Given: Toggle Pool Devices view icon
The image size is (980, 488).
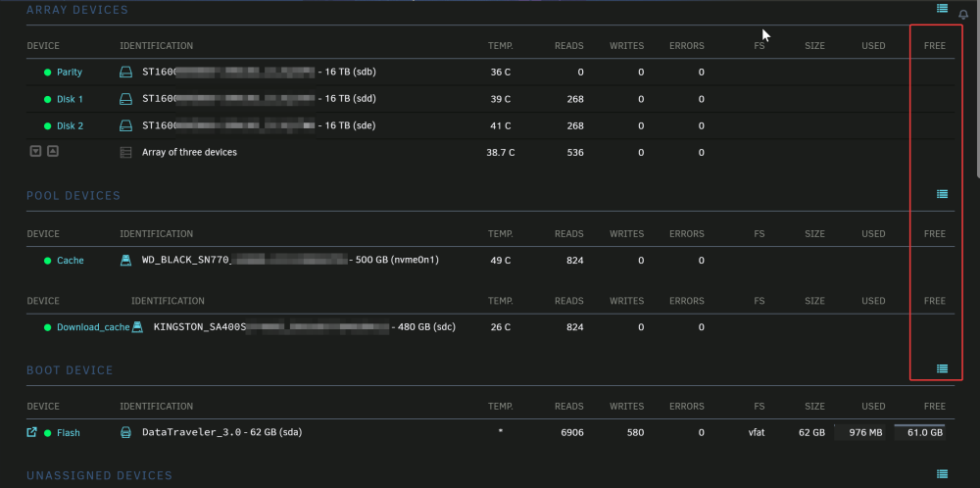Looking at the screenshot, I should coord(942,194).
